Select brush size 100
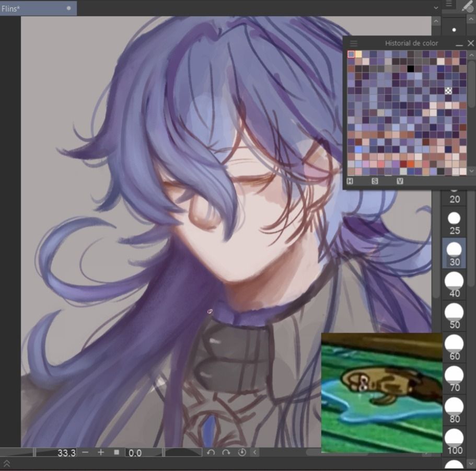476x471 pixels. point(454,441)
